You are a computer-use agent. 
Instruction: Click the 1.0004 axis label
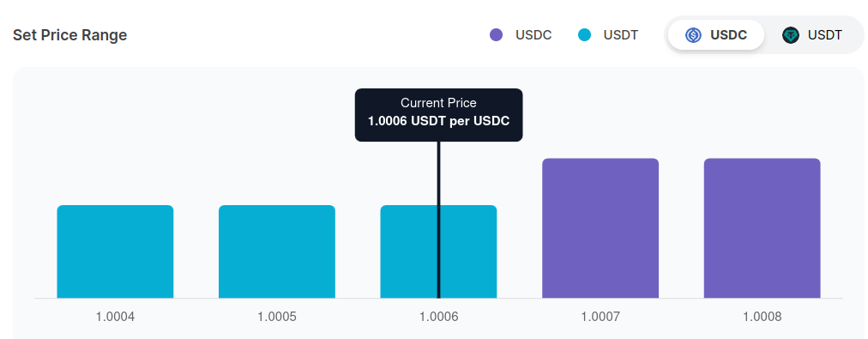click(x=115, y=317)
